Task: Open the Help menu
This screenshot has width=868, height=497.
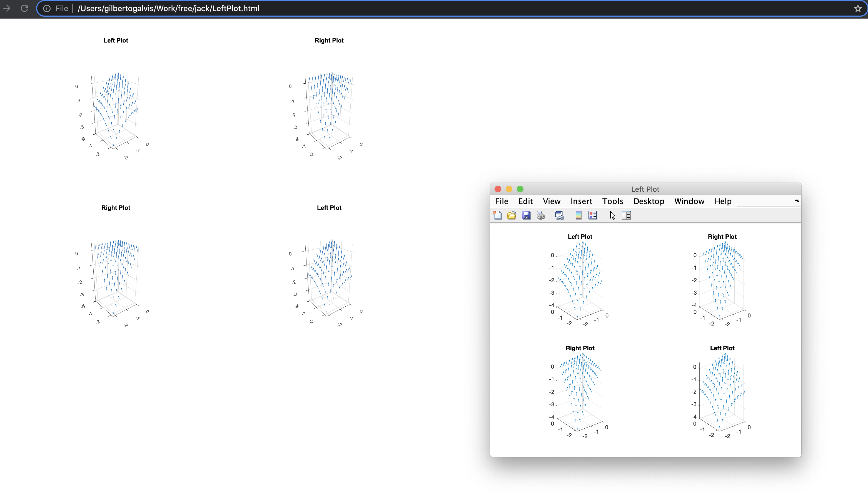Action: [723, 201]
